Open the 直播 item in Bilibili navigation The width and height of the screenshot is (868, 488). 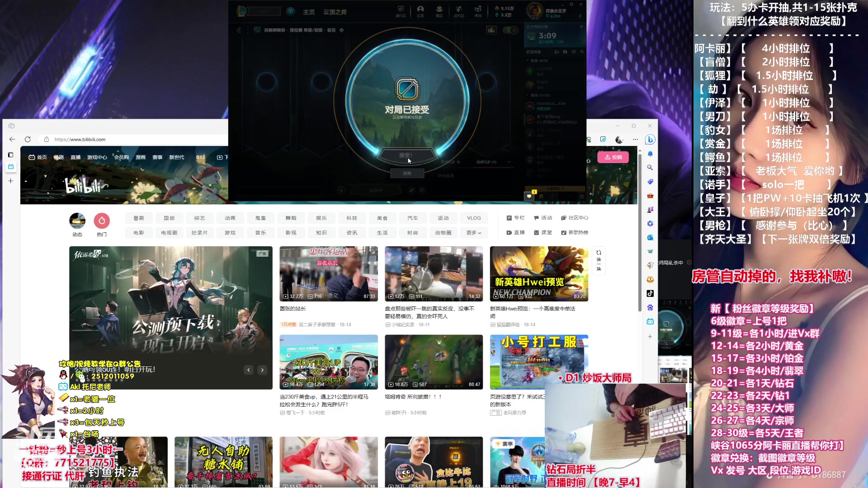tap(75, 157)
